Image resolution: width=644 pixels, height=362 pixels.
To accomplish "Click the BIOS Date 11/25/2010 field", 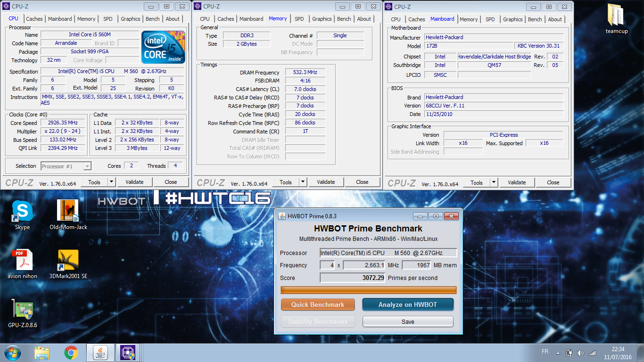I will click(494, 114).
